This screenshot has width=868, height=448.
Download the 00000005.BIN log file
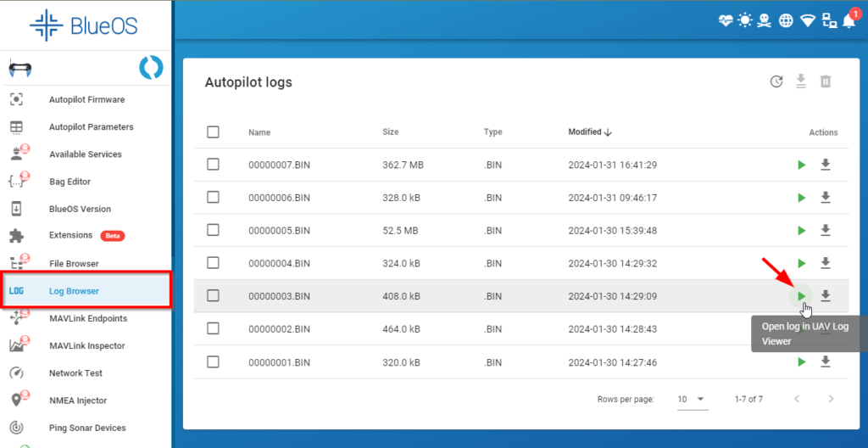826,231
